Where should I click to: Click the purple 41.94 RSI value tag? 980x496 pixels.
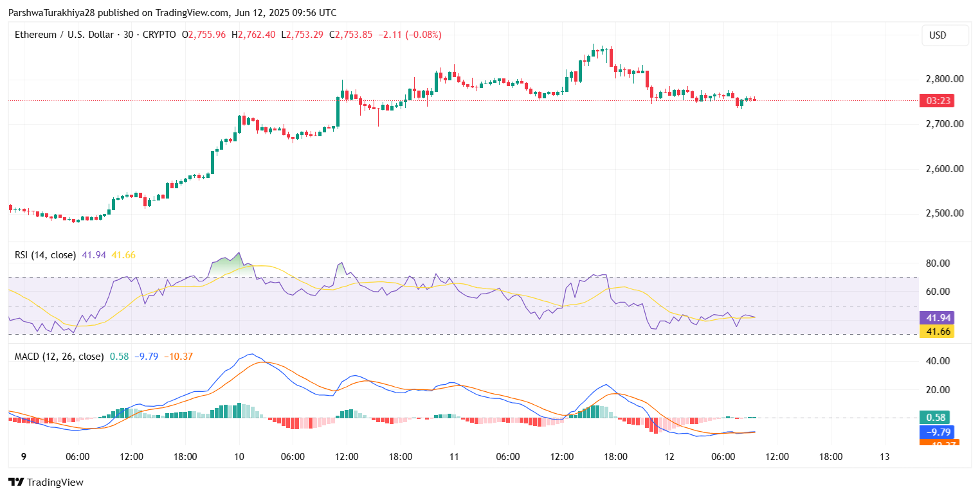[x=936, y=317]
